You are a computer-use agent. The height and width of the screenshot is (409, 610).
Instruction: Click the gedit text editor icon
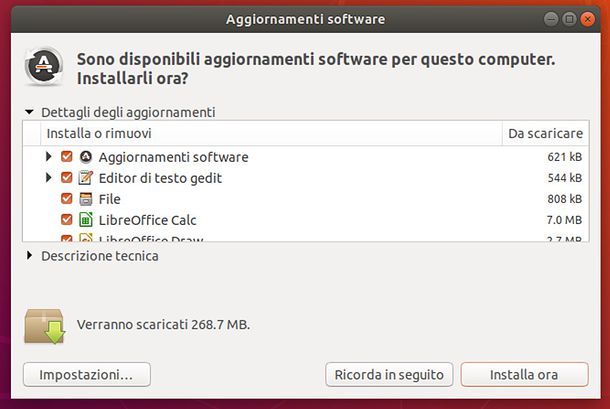point(86,178)
